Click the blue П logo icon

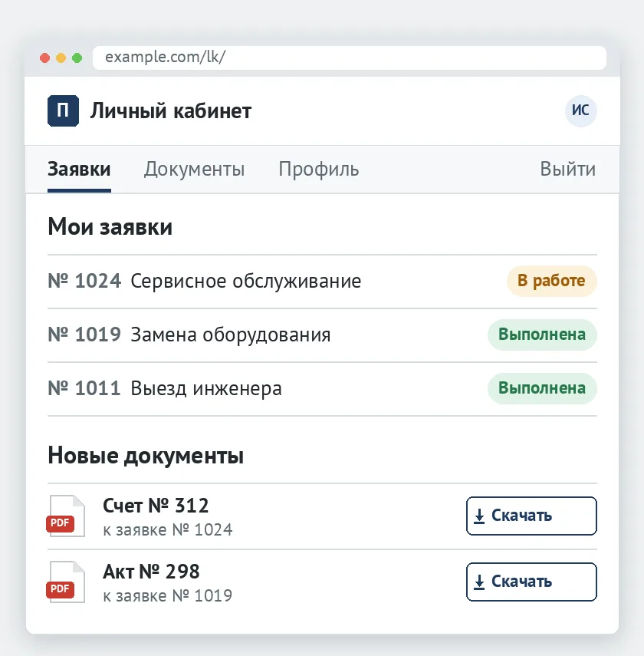63,110
